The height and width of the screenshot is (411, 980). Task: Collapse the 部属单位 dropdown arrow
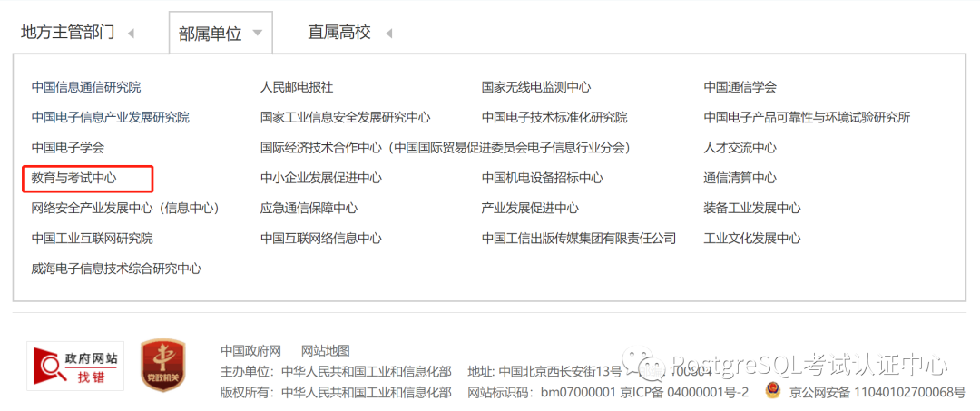coord(258,34)
